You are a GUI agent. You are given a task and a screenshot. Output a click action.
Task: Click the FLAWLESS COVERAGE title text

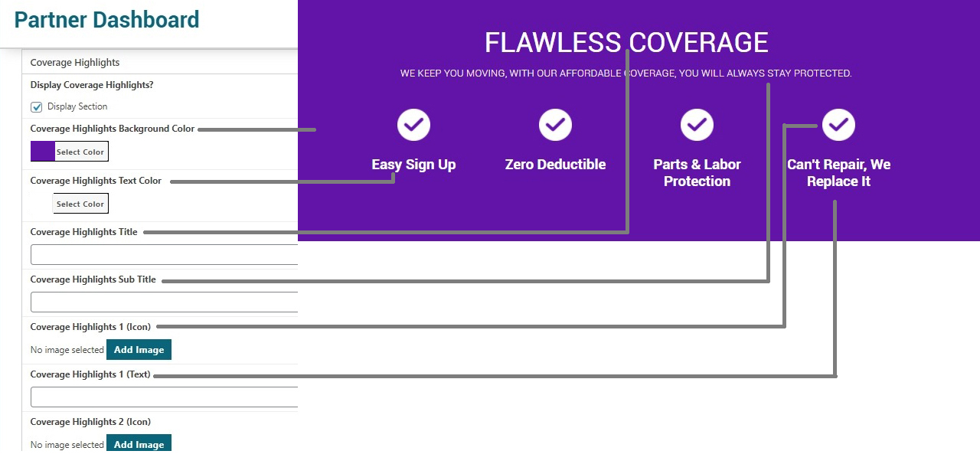(626, 43)
